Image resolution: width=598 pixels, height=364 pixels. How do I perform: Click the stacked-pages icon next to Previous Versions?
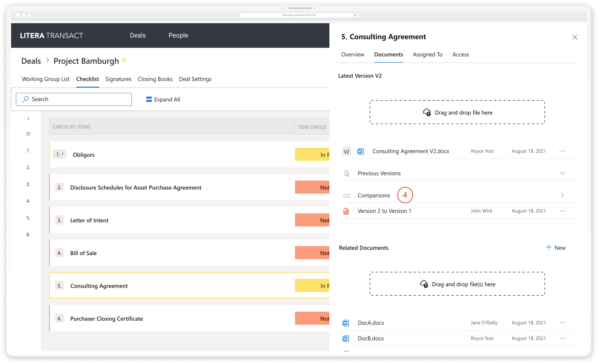(x=346, y=173)
